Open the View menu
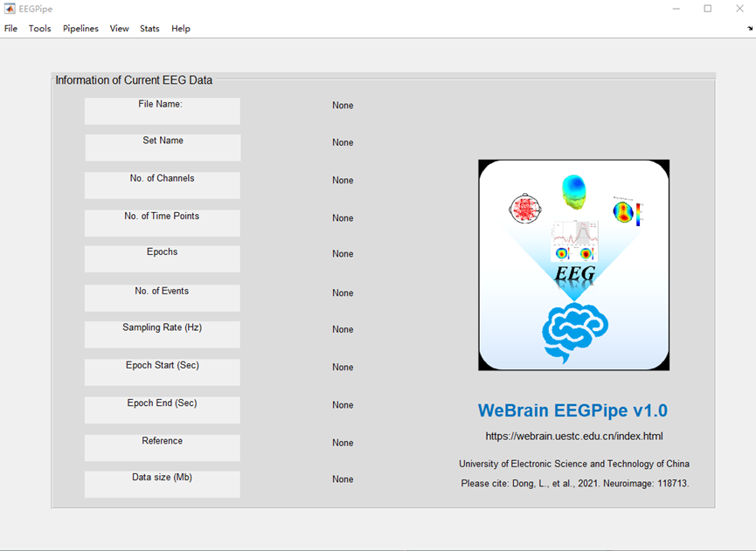The height and width of the screenshot is (551, 756). pyautogui.click(x=119, y=29)
